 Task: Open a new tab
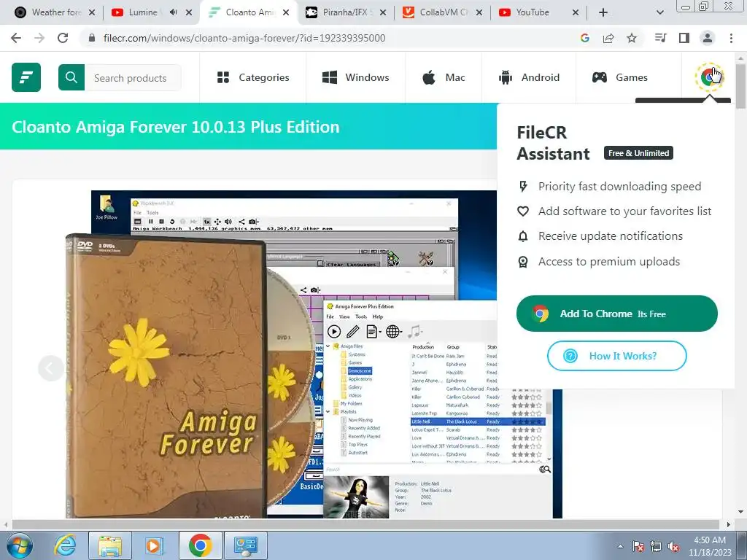point(603,12)
